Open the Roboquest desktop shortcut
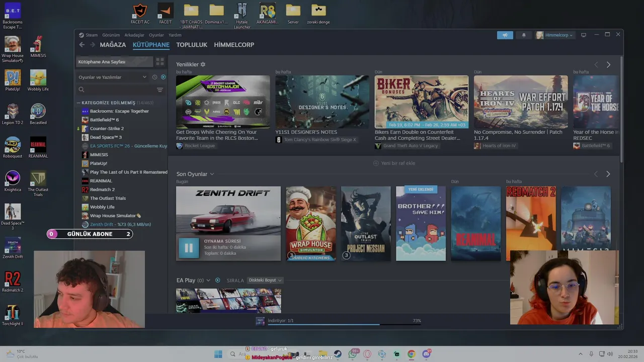Image resolution: width=644 pixels, height=362 pixels. point(13,147)
